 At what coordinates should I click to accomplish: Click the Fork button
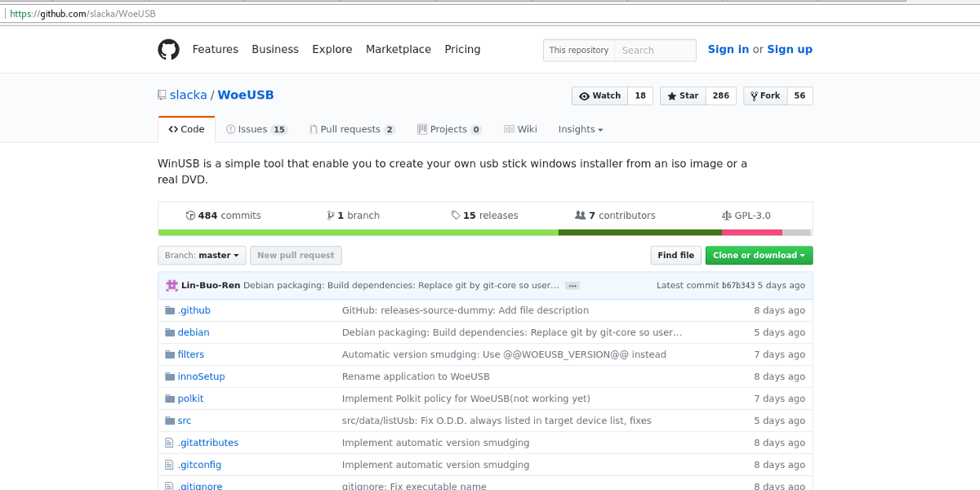765,96
